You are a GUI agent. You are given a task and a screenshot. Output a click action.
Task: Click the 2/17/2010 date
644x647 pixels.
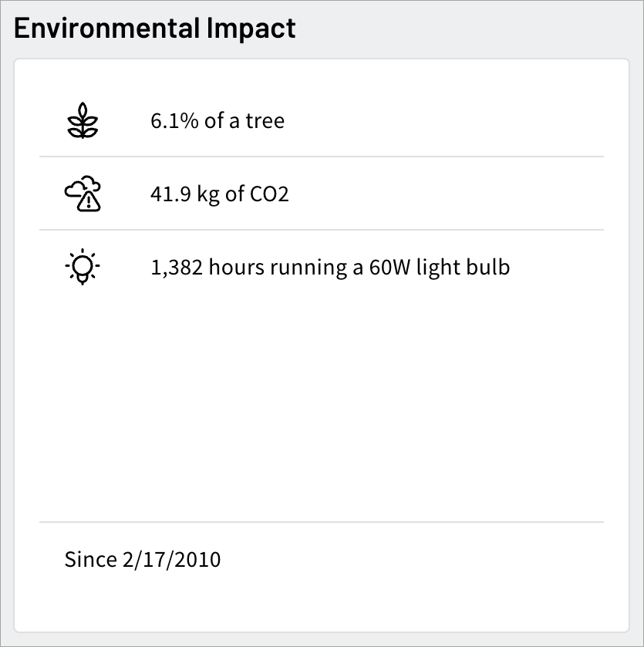tap(172, 560)
